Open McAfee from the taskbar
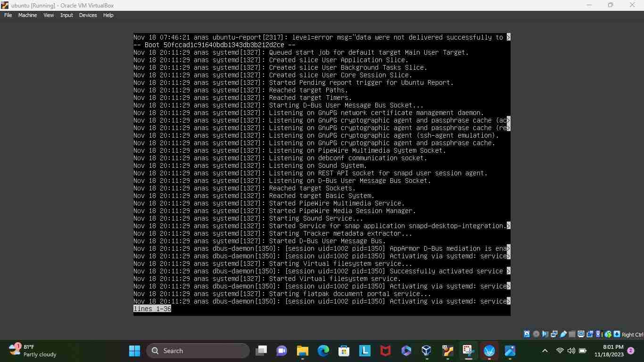Image resolution: width=644 pixels, height=362 pixels. point(386,351)
